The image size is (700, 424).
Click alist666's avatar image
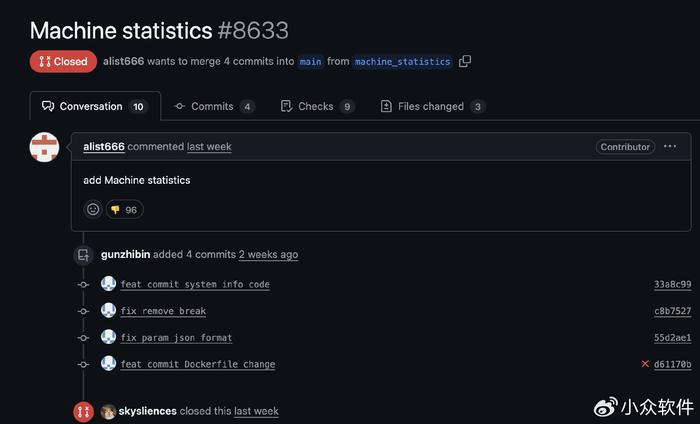[x=44, y=147]
